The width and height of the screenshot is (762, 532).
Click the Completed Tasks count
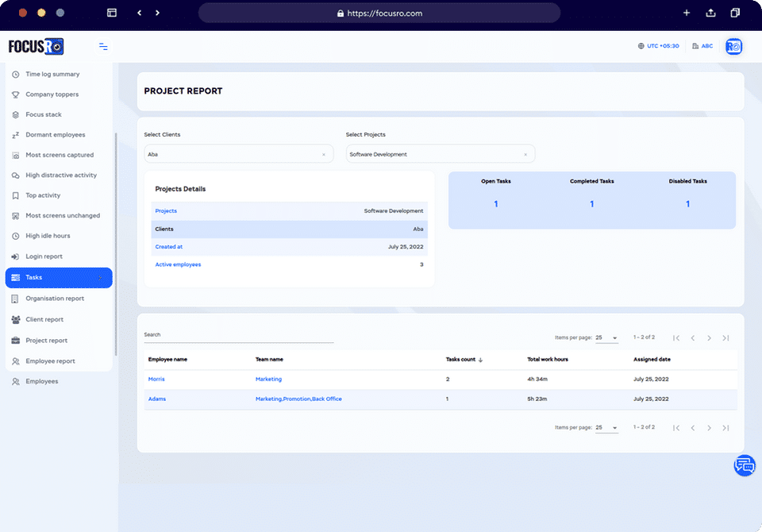[591, 204]
